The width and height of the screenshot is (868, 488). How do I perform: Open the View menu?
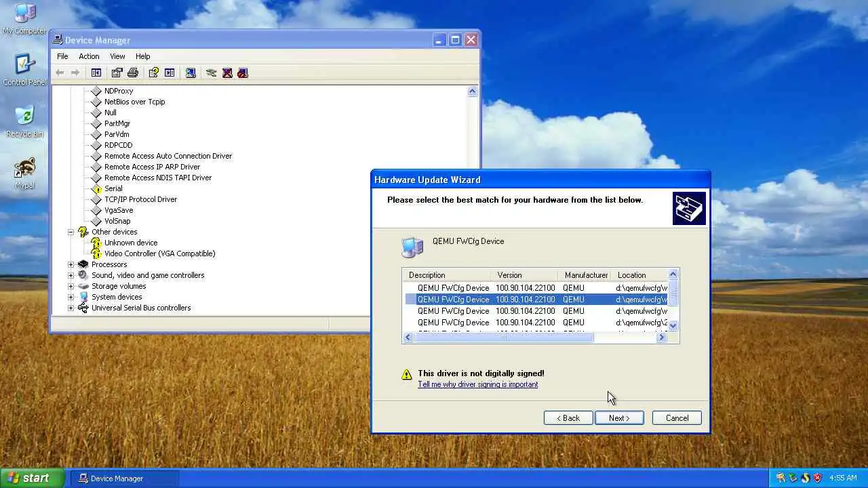pyautogui.click(x=117, y=56)
